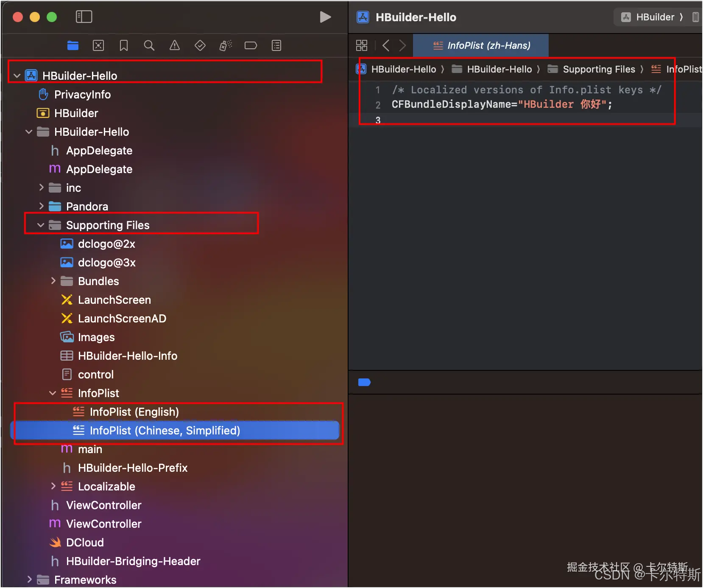Click the Localized versions comment line

(526, 90)
